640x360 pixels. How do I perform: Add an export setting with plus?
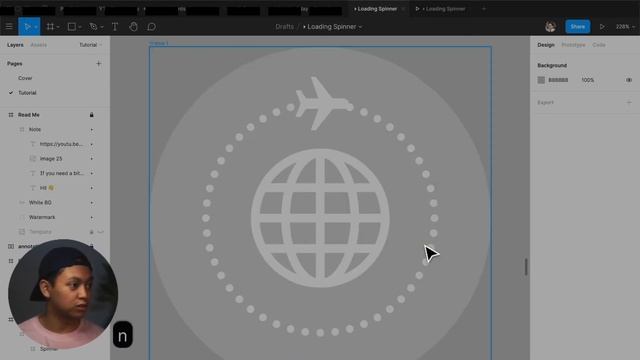[x=629, y=102]
